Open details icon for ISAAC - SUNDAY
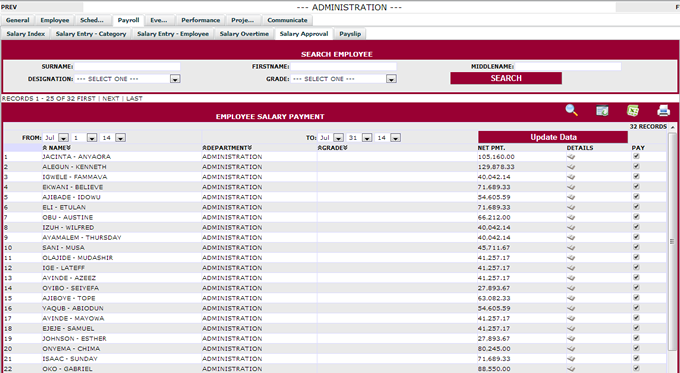This screenshot has height=373, width=680. coord(571,359)
